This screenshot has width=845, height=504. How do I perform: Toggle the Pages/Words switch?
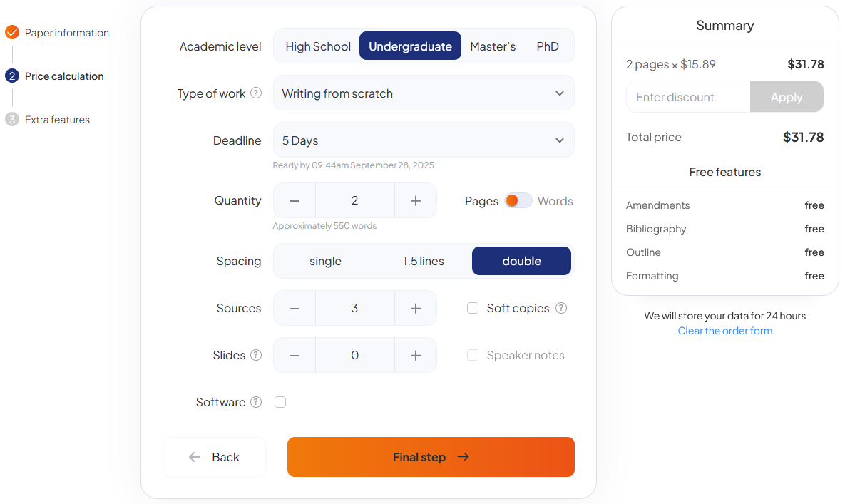click(518, 201)
